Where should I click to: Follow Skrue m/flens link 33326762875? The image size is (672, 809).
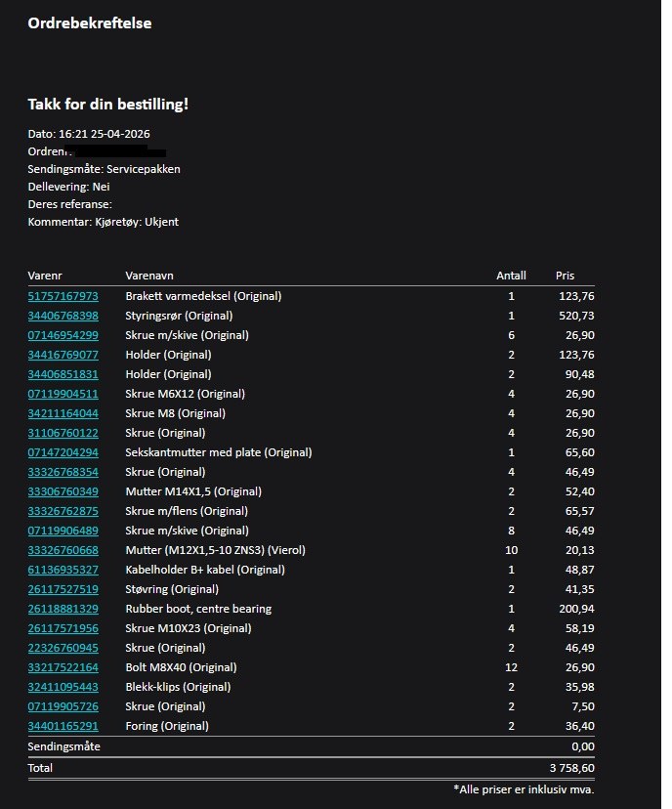click(x=63, y=511)
